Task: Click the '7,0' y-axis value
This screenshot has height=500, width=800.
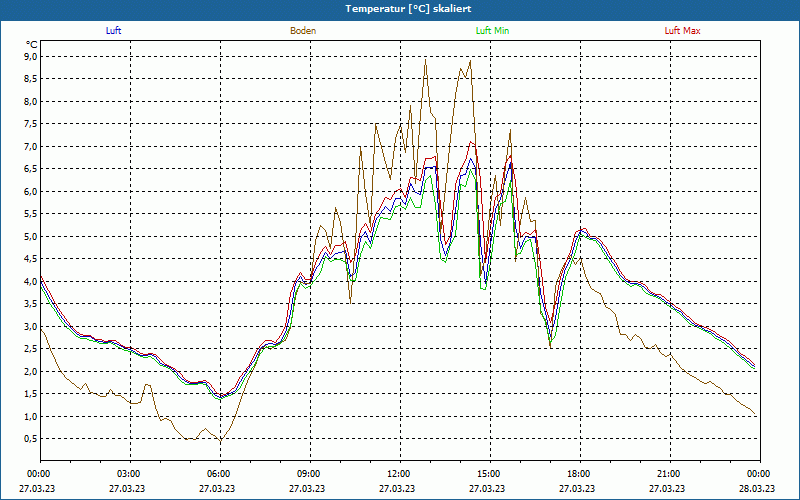Action: [31, 146]
